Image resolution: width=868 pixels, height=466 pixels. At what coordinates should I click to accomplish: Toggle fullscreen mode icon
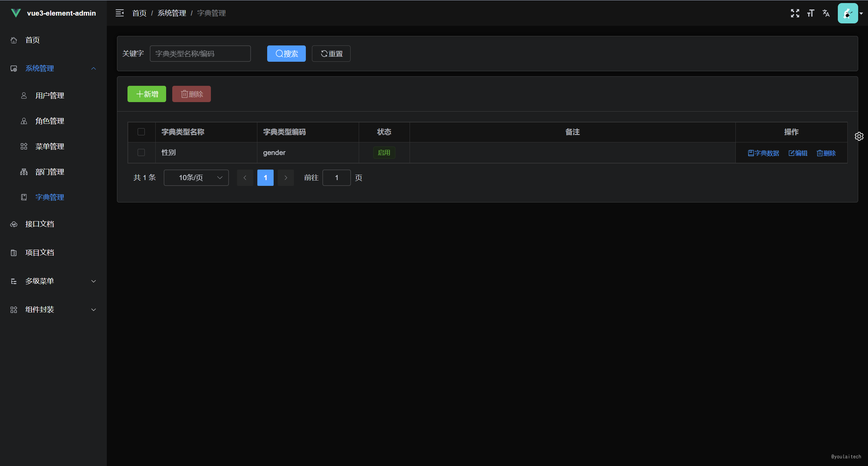tap(795, 13)
